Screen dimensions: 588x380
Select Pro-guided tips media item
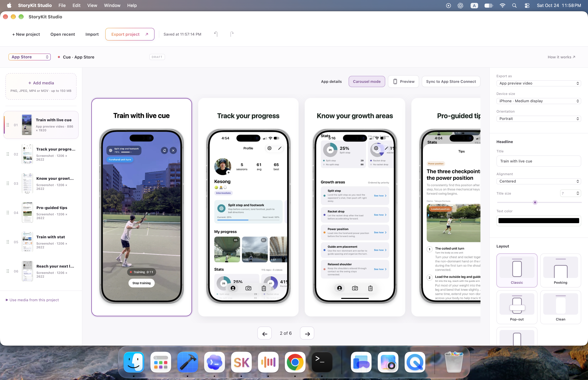[x=41, y=213]
